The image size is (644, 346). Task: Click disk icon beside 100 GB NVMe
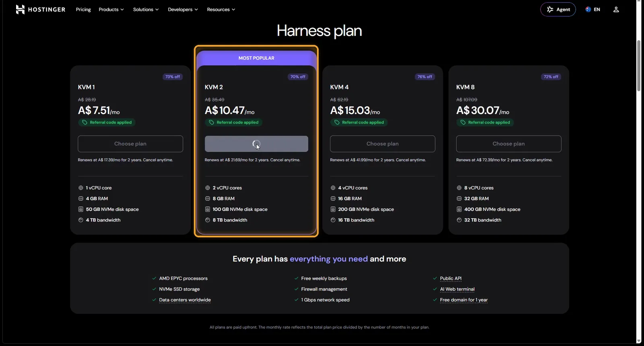tap(208, 209)
